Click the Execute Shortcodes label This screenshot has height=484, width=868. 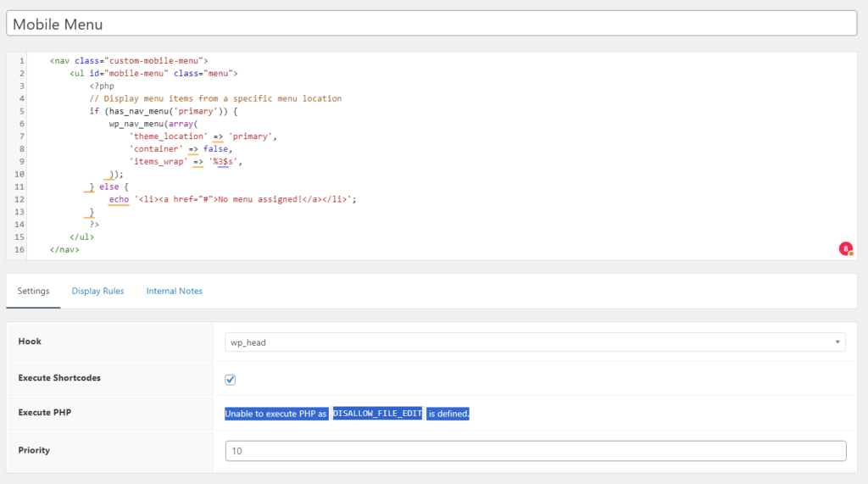point(59,378)
